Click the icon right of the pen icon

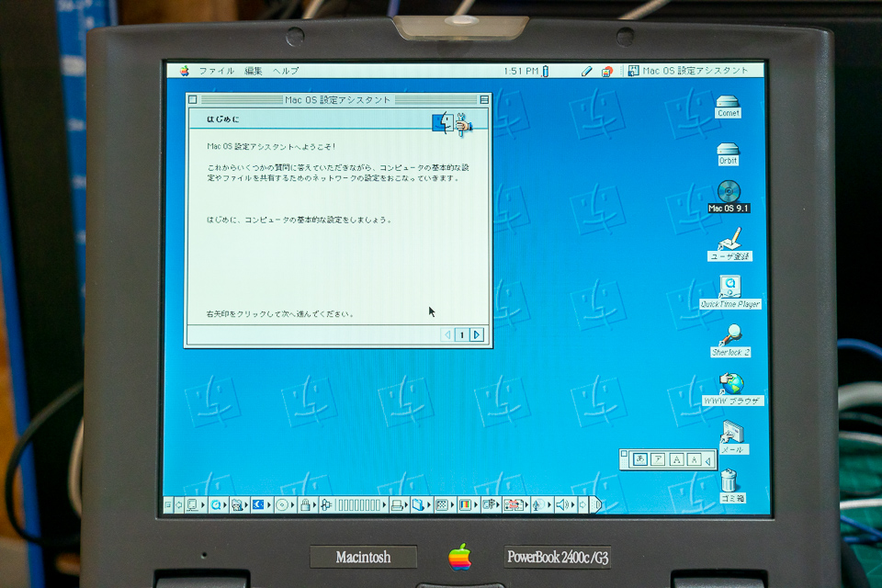coord(607,71)
